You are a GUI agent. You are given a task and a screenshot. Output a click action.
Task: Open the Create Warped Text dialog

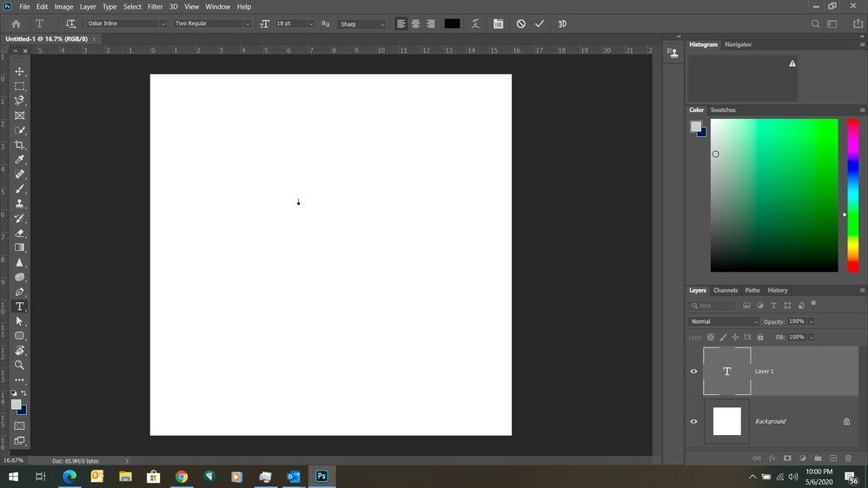pos(475,23)
